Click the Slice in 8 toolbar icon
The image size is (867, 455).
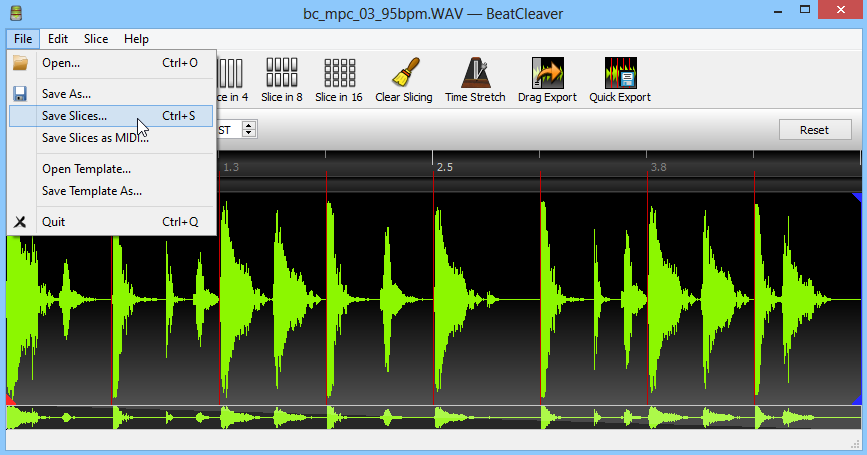click(x=281, y=73)
